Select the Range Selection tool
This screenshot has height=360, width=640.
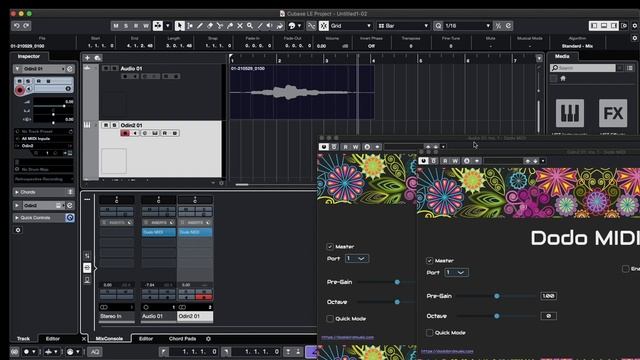190,26
